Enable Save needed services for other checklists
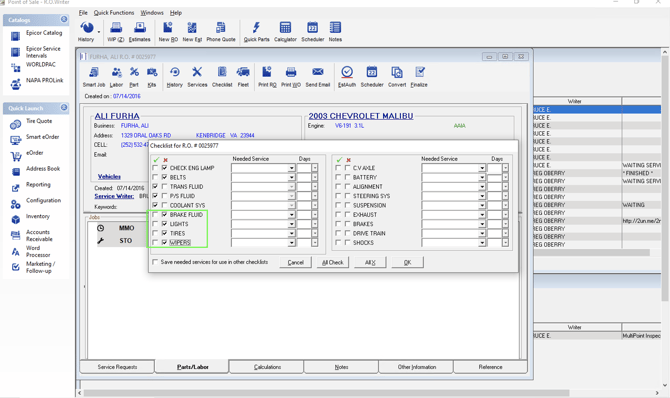Viewport: 670px width, 398px height. tap(155, 262)
